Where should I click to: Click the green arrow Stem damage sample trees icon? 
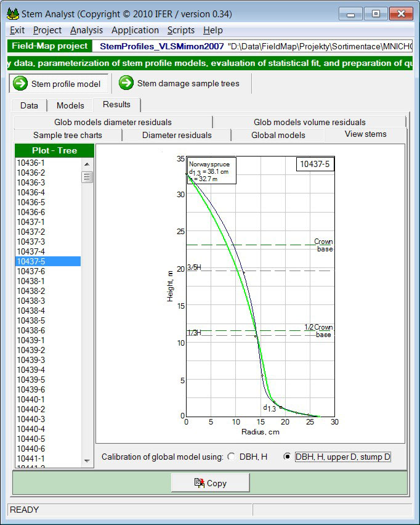pyautogui.click(x=126, y=83)
